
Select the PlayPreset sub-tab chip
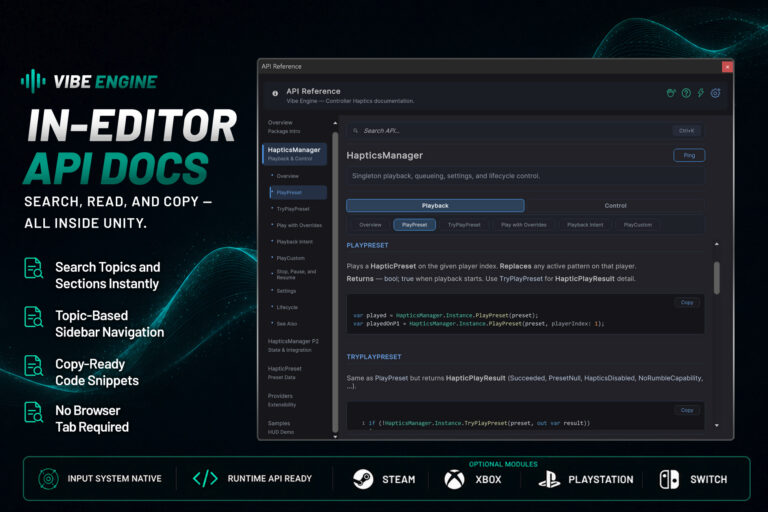[414, 225]
